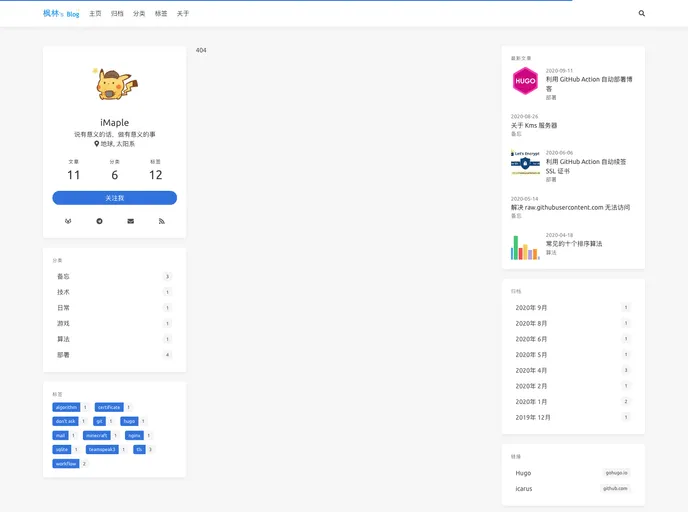688x512 pixels.
Task: Open 关于 in the navbar
Action: (183, 14)
